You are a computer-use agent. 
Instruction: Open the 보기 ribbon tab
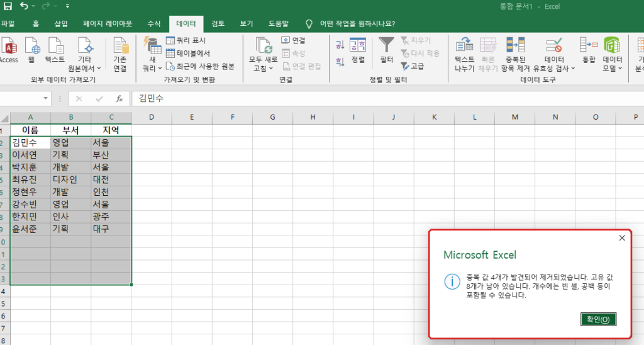(247, 24)
